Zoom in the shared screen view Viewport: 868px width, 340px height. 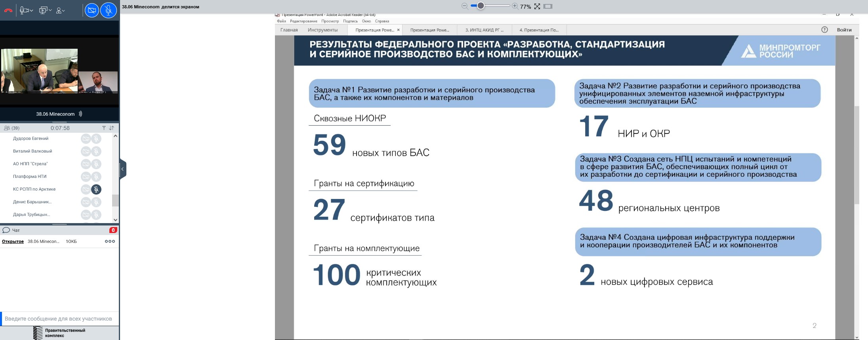point(515,6)
